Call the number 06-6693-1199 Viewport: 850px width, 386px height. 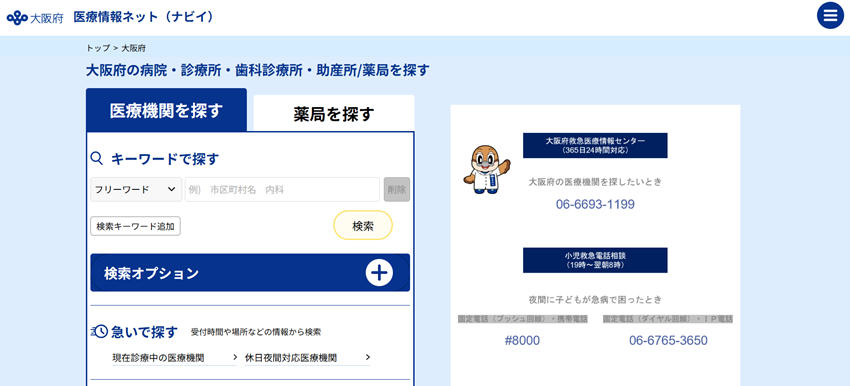point(595,204)
